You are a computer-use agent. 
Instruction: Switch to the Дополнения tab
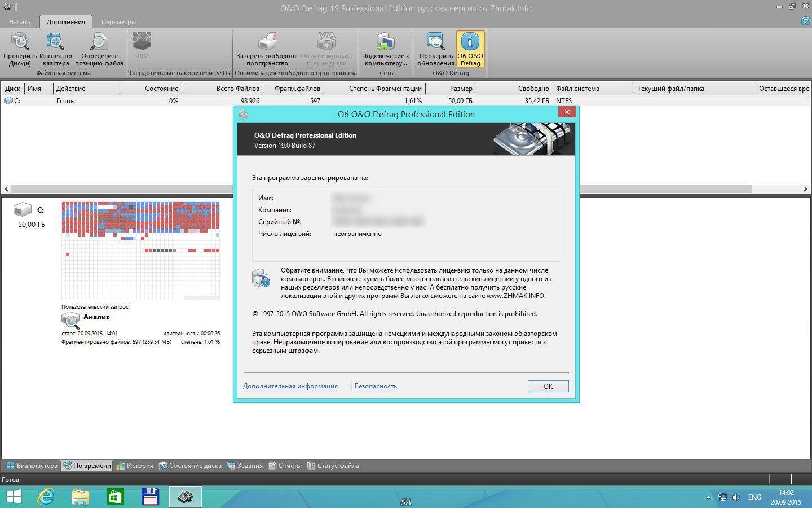[x=66, y=22]
